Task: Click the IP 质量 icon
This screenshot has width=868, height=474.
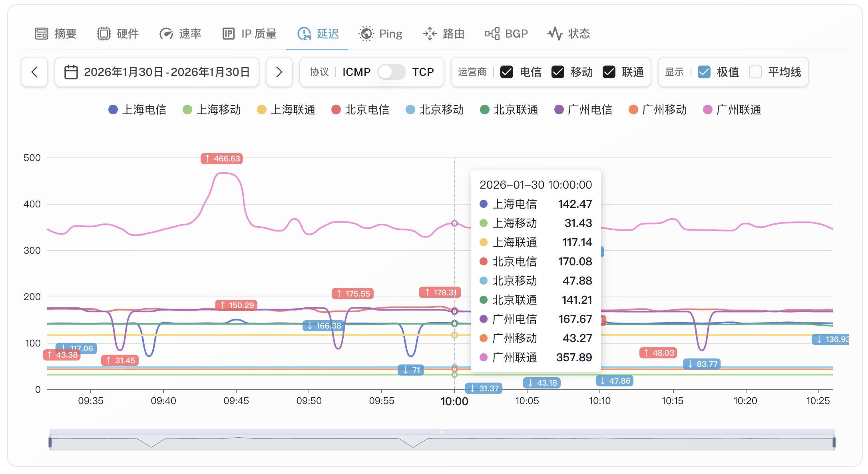Action: click(228, 34)
